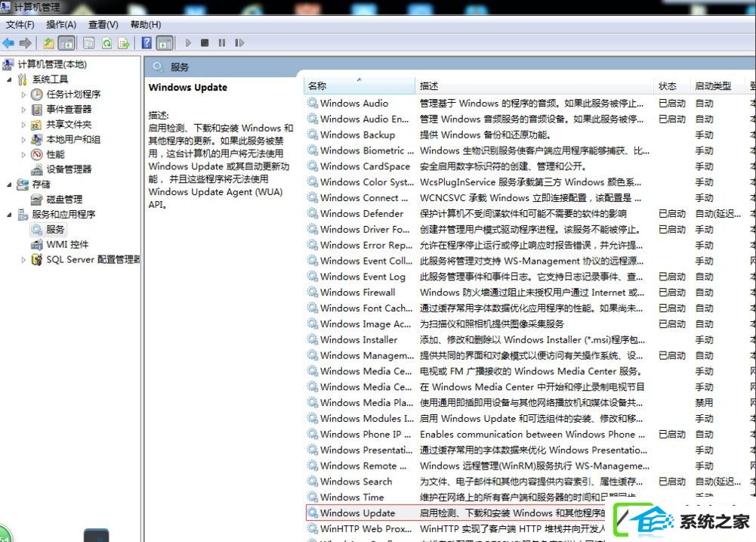Click the Windows Update heading in description pane
Image resolution: width=756 pixels, height=542 pixels.
click(x=188, y=88)
